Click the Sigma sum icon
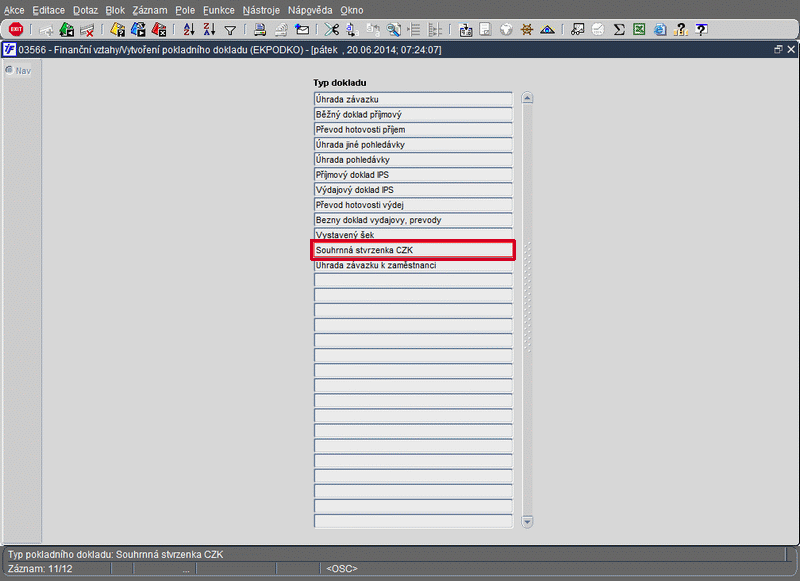This screenshot has height=581, width=800. tap(619, 30)
